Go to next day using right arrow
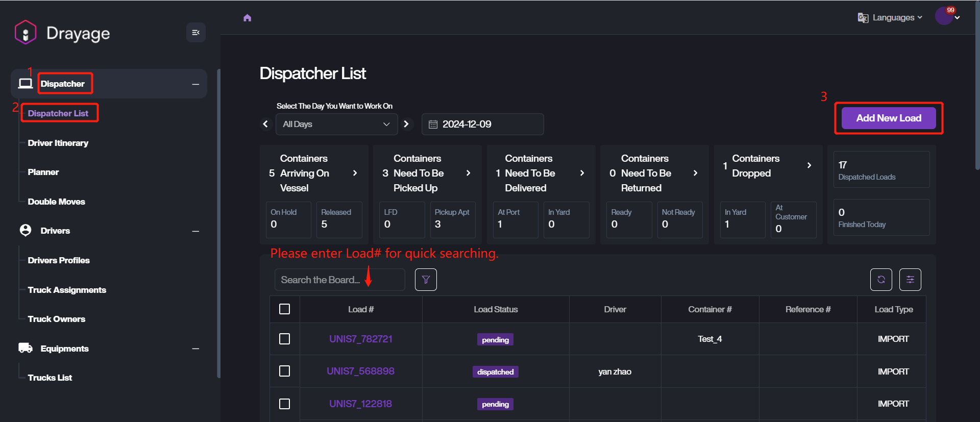Viewport: 980px width, 422px height. 406,124
